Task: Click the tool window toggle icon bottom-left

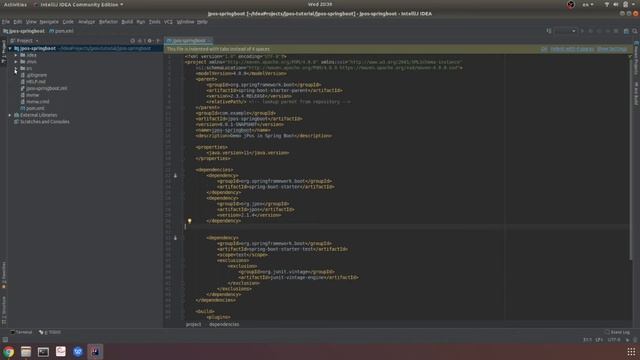Action: (x=5, y=340)
